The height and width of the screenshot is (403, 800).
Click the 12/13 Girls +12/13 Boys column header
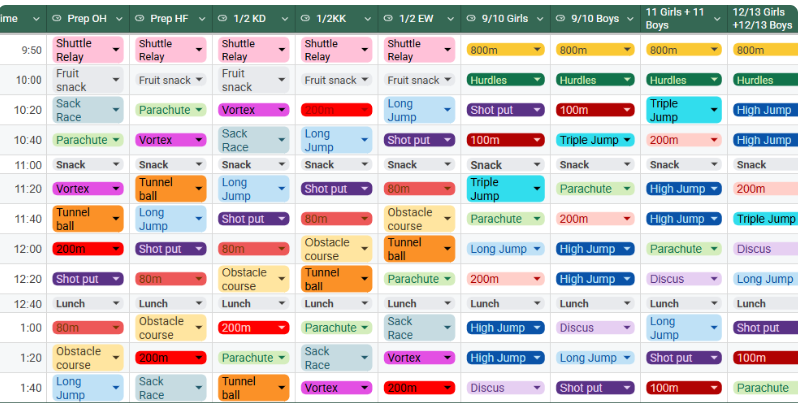[x=764, y=19]
